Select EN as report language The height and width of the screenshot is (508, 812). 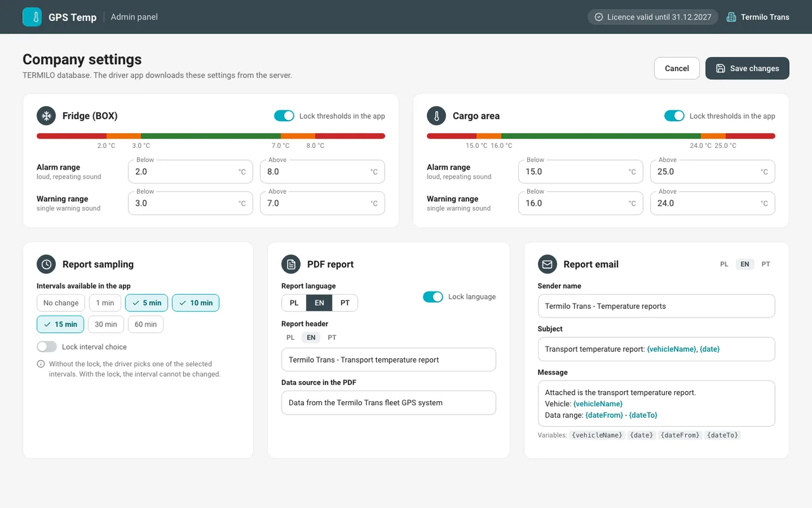319,303
